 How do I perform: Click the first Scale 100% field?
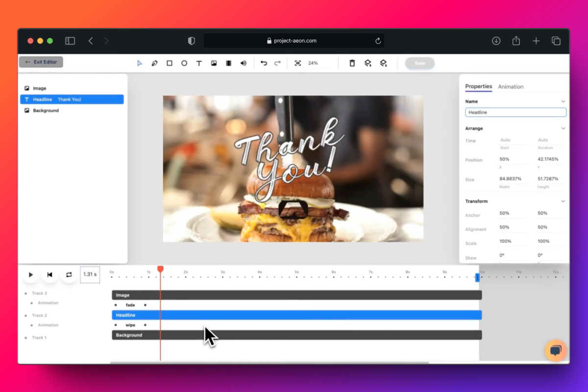(513, 242)
